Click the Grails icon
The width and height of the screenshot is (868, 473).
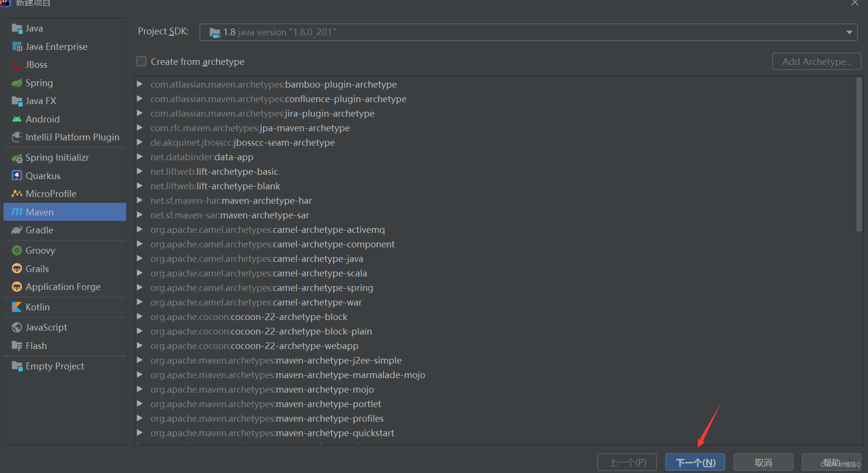click(17, 269)
